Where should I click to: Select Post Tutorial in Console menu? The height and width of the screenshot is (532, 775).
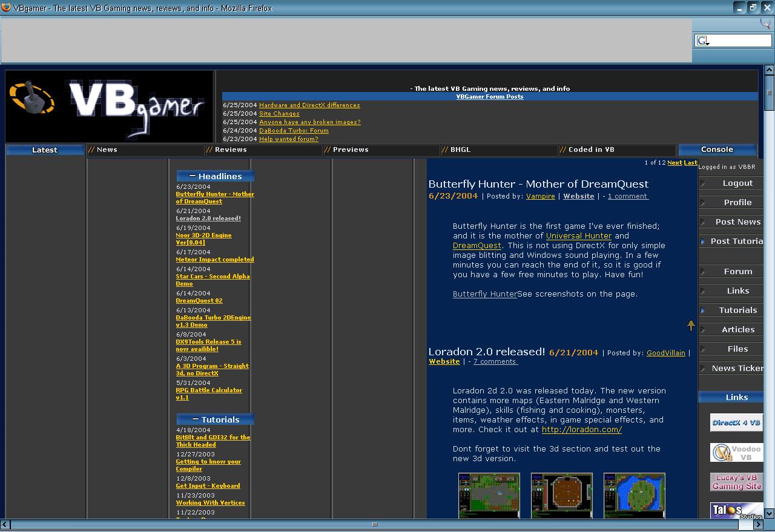point(737,241)
